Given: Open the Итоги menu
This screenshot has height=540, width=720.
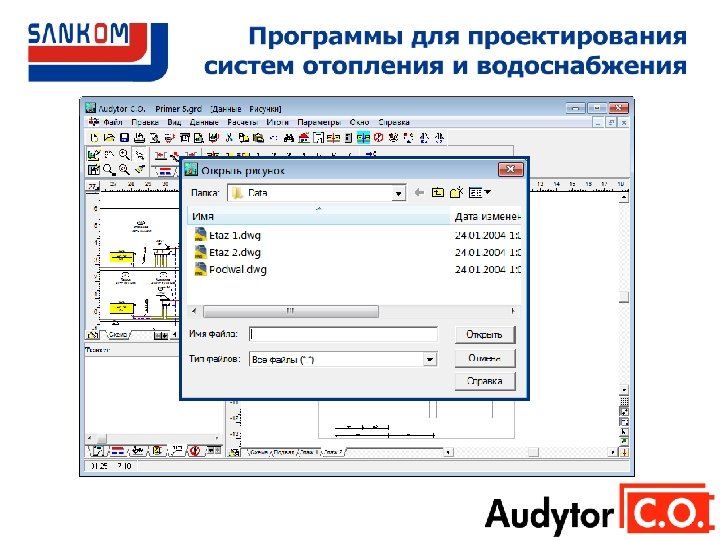Looking at the screenshot, I should click(277, 122).
